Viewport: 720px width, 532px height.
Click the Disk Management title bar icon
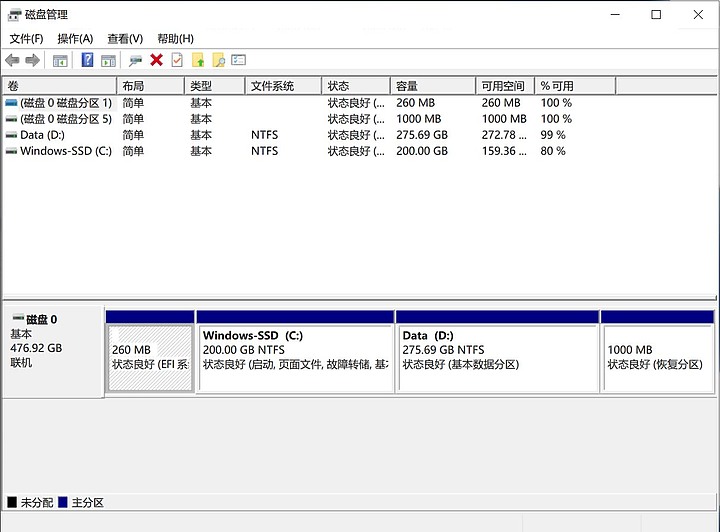(14, 15)
